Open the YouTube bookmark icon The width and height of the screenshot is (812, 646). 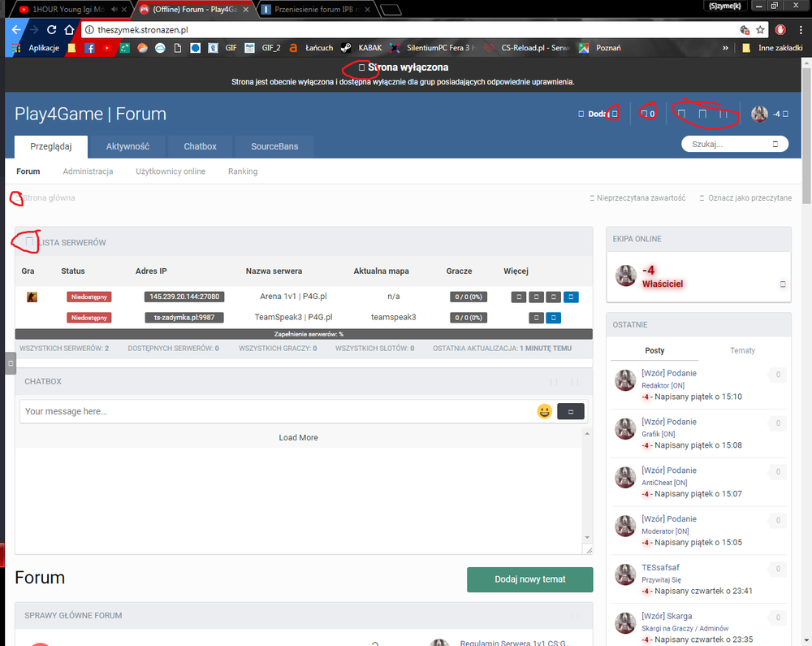coord(107,48)
